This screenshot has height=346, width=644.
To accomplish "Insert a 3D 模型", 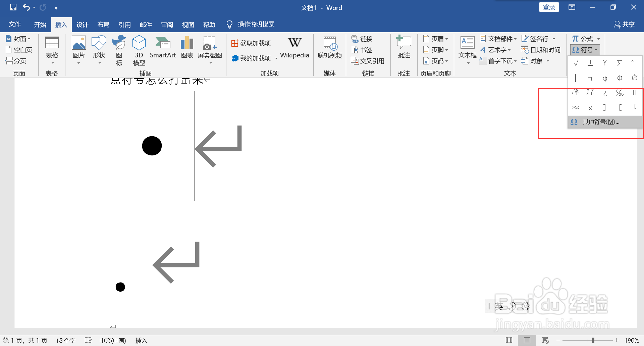I will coord(139,49).
